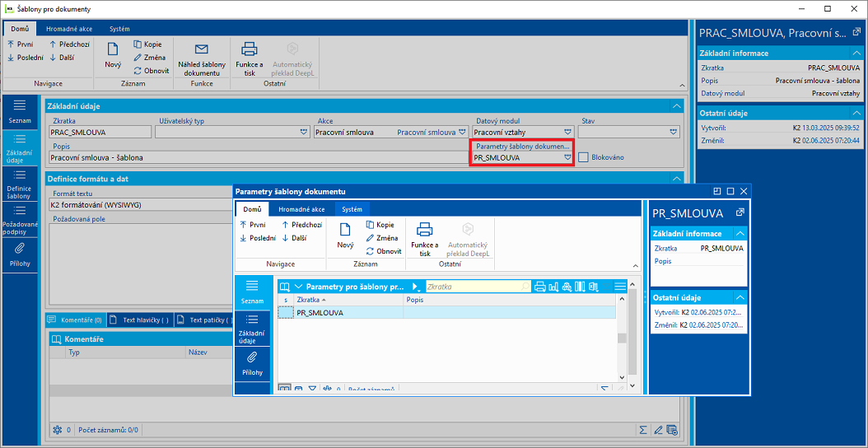The width and height of the screenshot is (868, 448).
Task: Click columns icon in Parametry list toolbar
Action: pos(580,287)
